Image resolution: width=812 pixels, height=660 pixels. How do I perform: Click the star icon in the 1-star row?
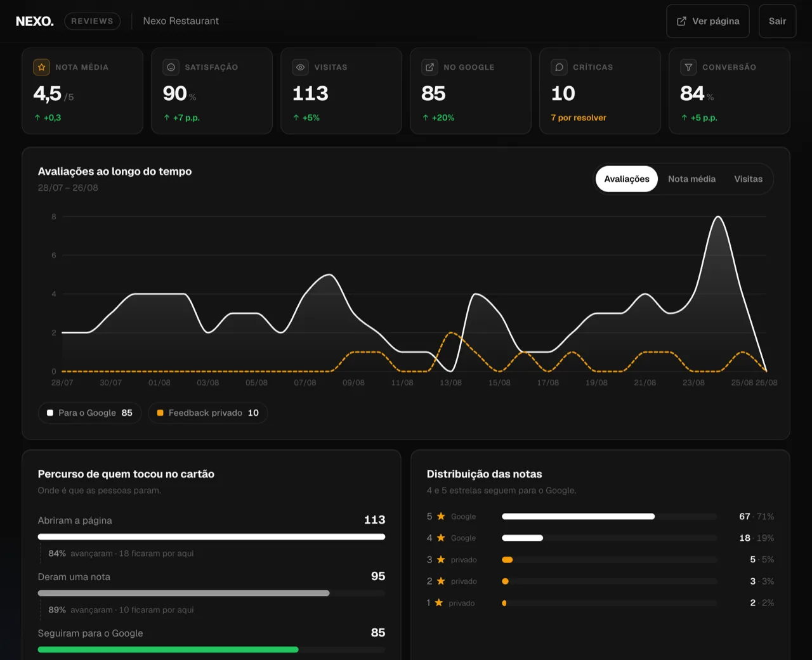click(x=438, y=602)
